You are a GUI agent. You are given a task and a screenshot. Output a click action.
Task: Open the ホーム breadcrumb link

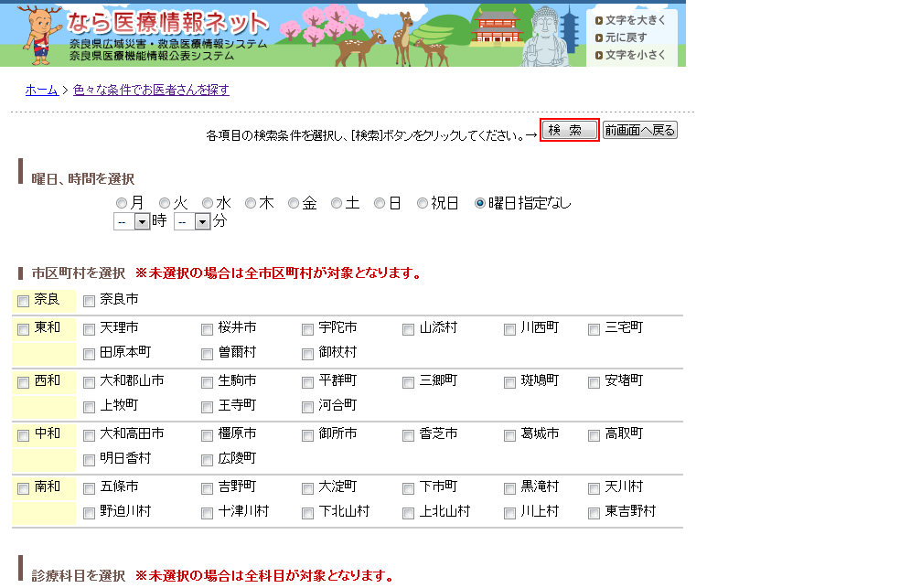(42, 90)
